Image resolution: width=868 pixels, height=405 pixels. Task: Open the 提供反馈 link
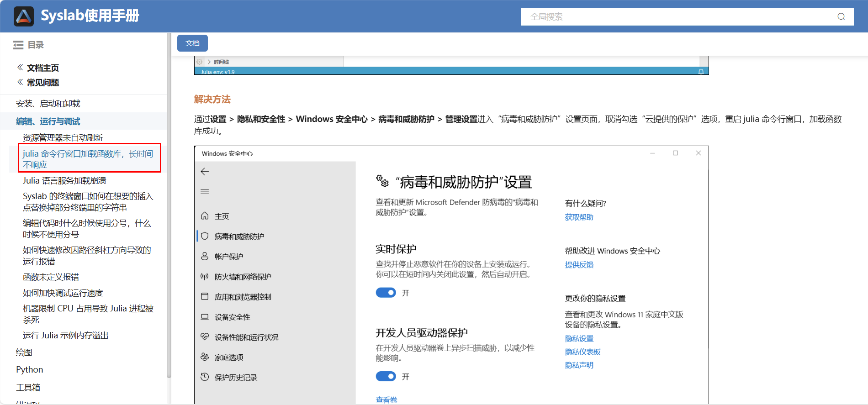(579, 265)
